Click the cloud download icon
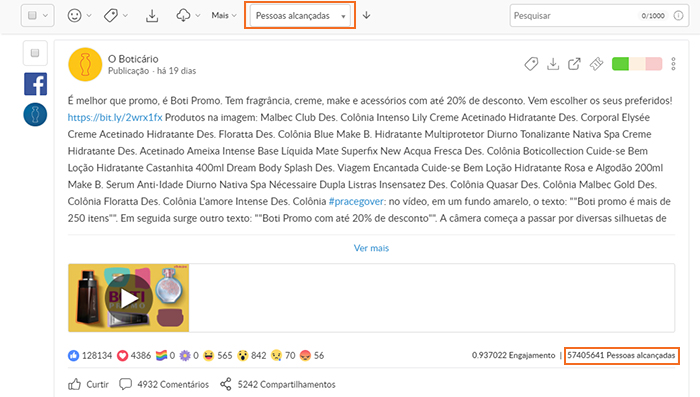 [x=183, y=16]
